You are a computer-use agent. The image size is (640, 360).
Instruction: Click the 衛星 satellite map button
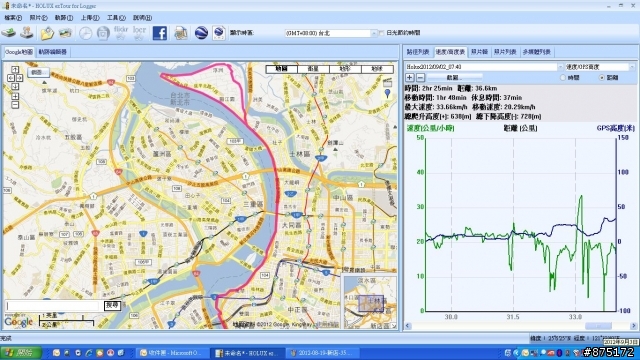coord(313,69)
